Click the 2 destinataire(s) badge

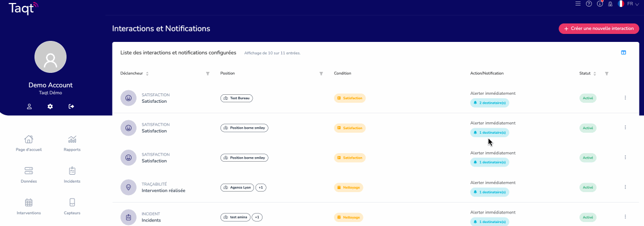(489, 103)
